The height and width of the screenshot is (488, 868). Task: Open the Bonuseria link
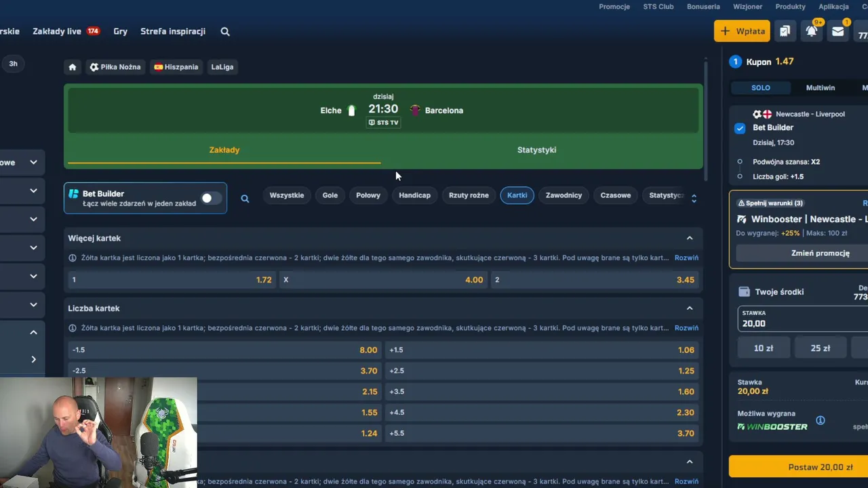point(703,7)
